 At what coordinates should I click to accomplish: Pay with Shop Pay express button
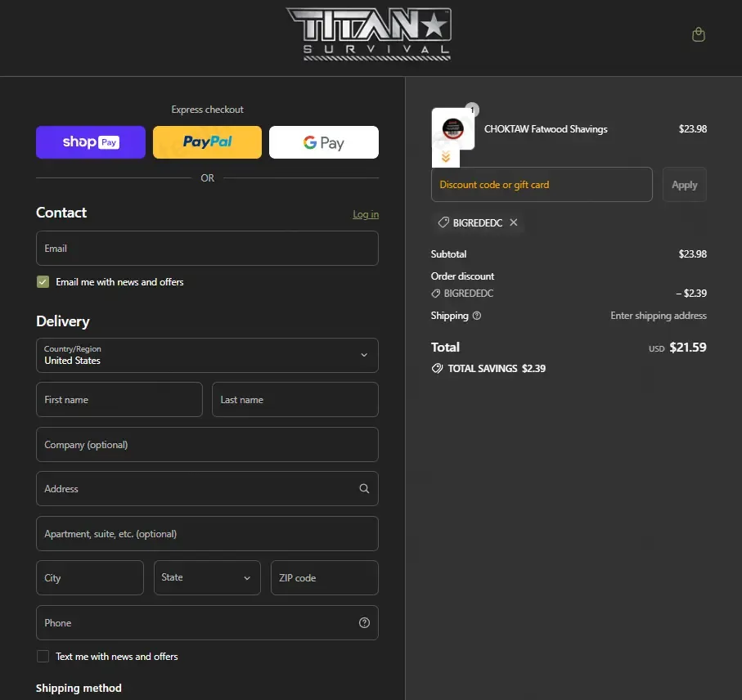(x=91, y=142)
